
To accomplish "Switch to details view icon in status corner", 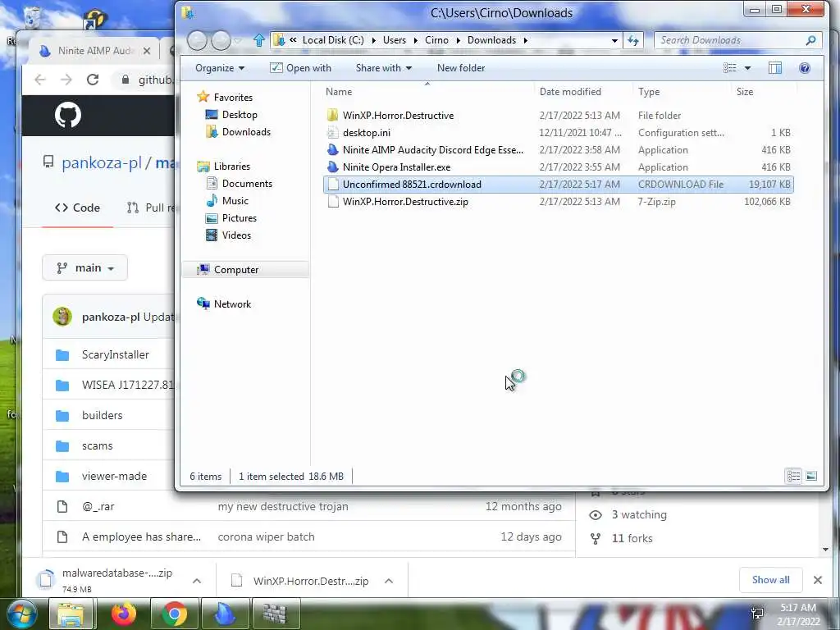I will click(793, 476).
